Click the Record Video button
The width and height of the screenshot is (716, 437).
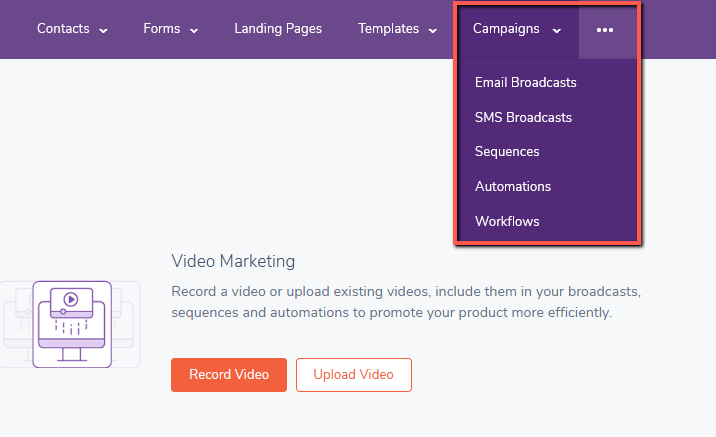coord(229,375)
